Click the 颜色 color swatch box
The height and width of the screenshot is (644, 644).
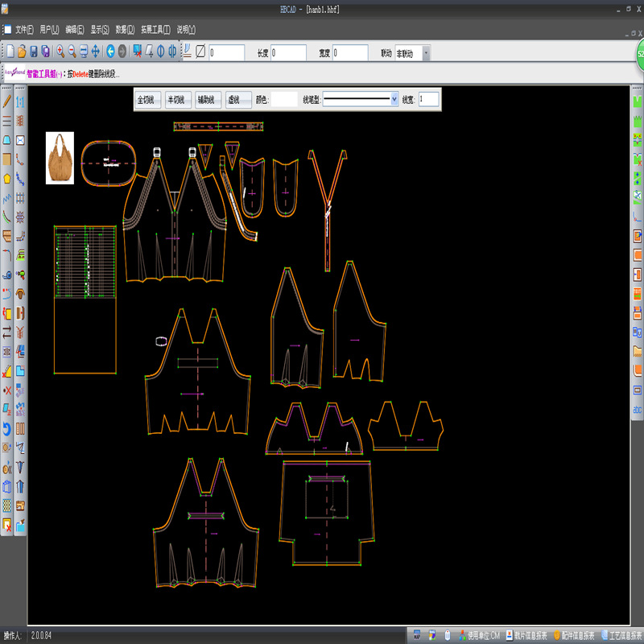pyautogui.click(x=283, y=100)
